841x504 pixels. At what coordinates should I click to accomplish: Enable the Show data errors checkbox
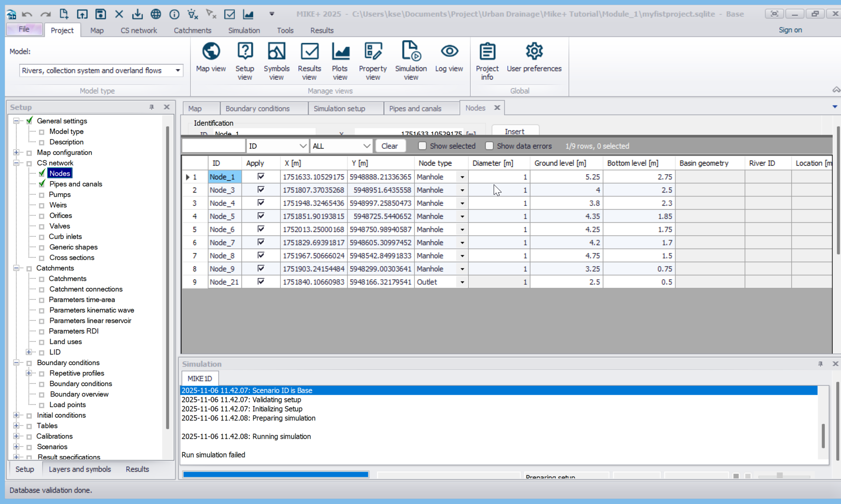tap(489, 146)
